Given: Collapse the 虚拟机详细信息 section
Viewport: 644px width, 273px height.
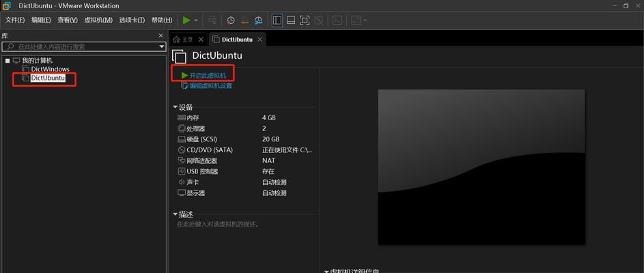Looking at the screenshot, I should tap(326, 272).
